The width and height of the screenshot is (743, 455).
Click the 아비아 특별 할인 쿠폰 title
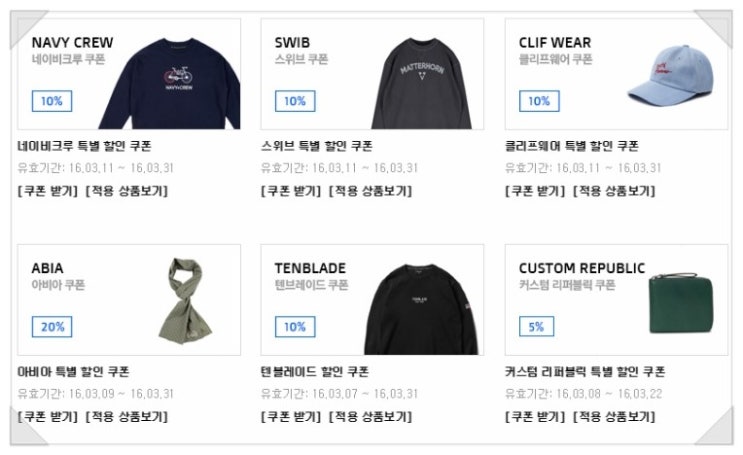click(73, 372)
